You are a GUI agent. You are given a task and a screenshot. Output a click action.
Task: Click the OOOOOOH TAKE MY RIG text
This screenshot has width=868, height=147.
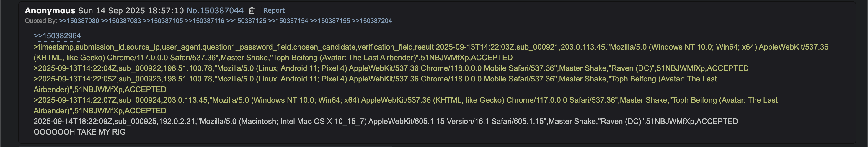(x=79, y=132)
